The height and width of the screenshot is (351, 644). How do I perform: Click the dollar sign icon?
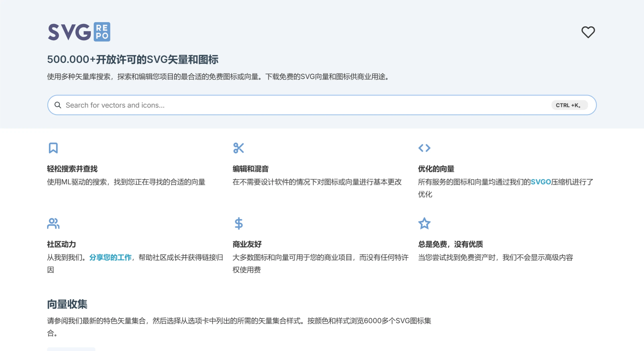pos(238,224)
